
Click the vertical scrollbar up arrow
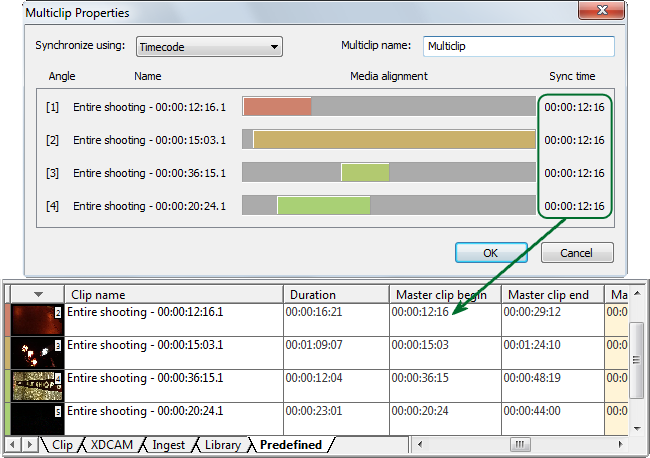click(x=637, y=293)
